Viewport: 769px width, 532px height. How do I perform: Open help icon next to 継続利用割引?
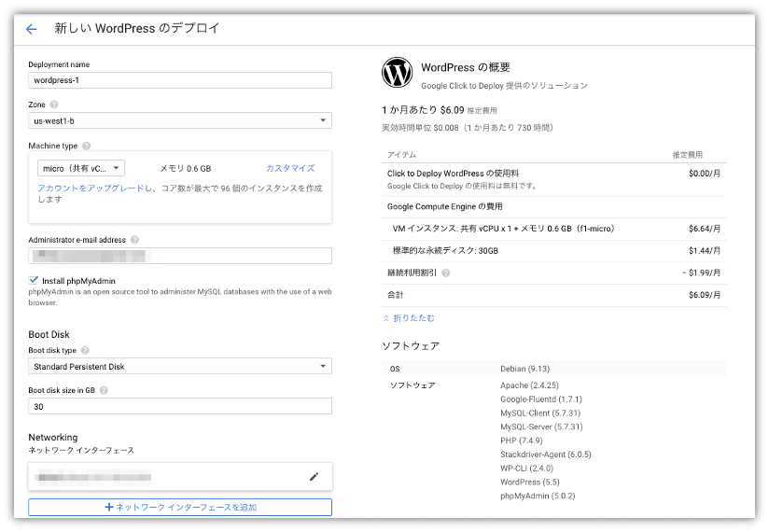(x=446, y=273)
